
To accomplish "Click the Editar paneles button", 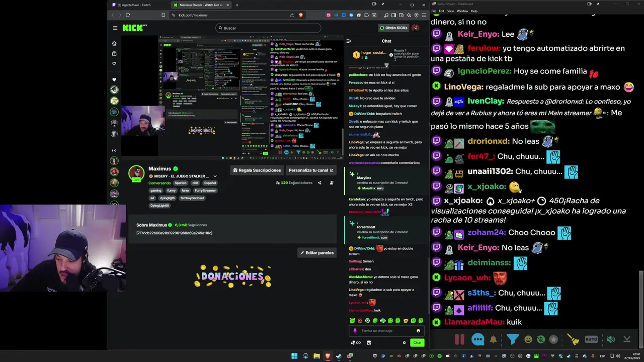I will pos(317,253).
